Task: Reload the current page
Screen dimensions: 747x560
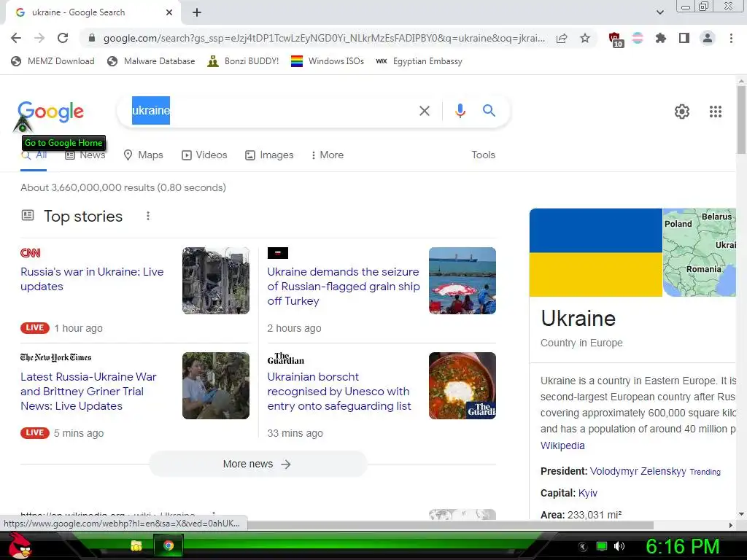Action: point(63,38)
